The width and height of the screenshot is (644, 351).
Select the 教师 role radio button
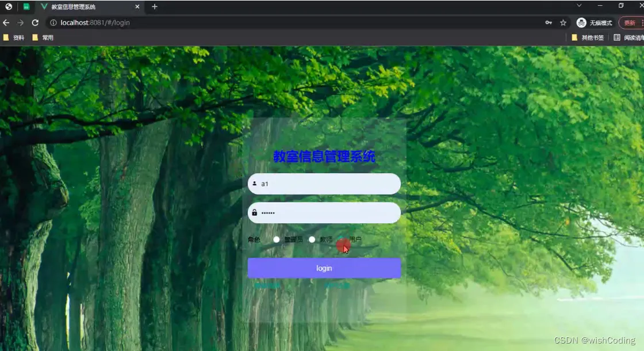click(312, 239)
